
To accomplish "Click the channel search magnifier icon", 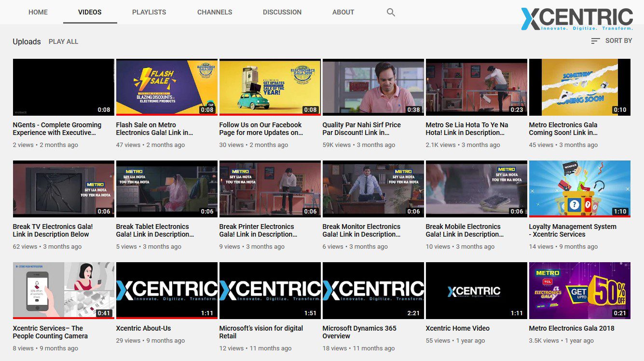I will click(x=391, y=13).
